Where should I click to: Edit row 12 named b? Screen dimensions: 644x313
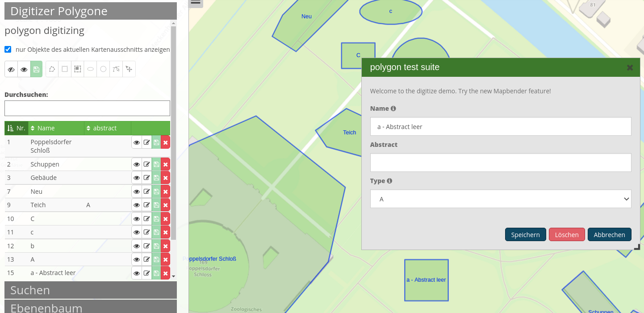point(146,246)
